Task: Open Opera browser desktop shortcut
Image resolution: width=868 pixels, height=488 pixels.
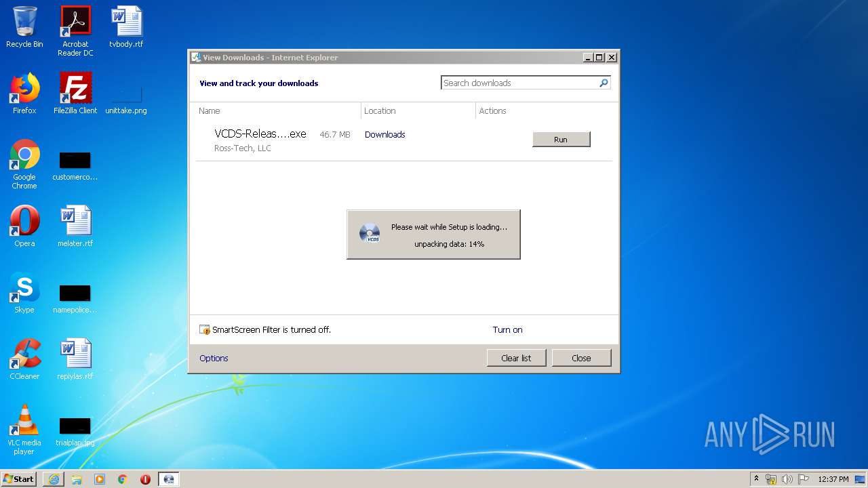Action: (x=24, y=226)
